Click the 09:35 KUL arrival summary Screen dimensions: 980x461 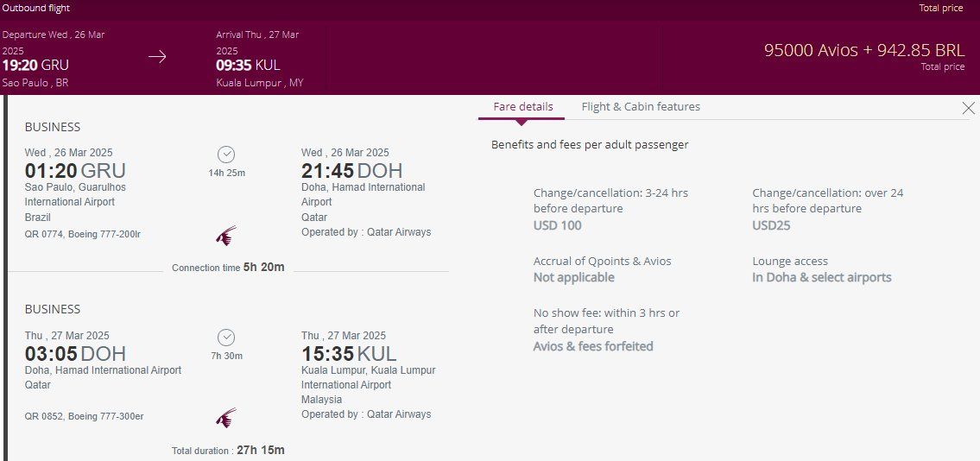click(249, 65)
